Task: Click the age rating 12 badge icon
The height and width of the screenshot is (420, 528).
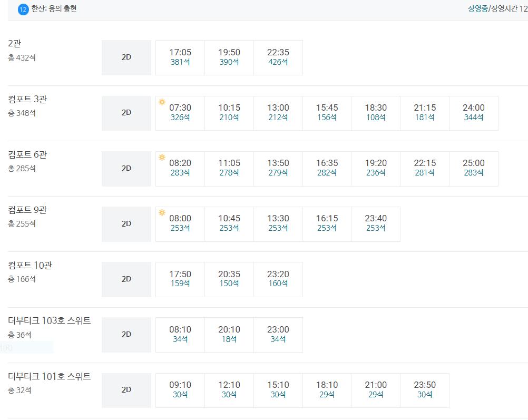Action: [23, 9]
